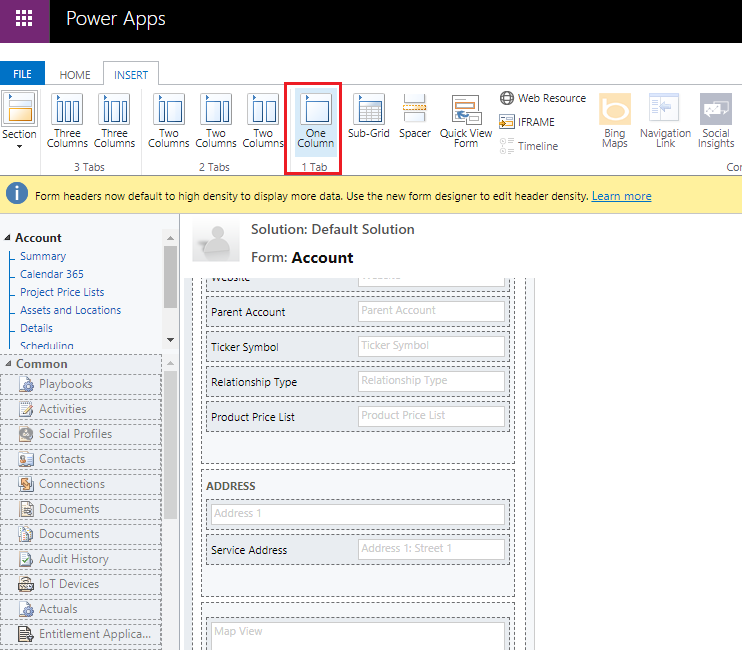This screenshot has height=650, width=742.
Task: Select the Parent Account field
Action: 358,312
